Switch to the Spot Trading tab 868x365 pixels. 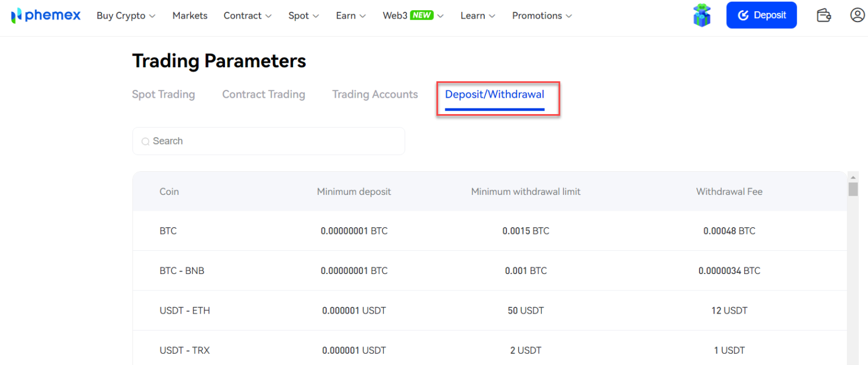[x=163, y=94]
